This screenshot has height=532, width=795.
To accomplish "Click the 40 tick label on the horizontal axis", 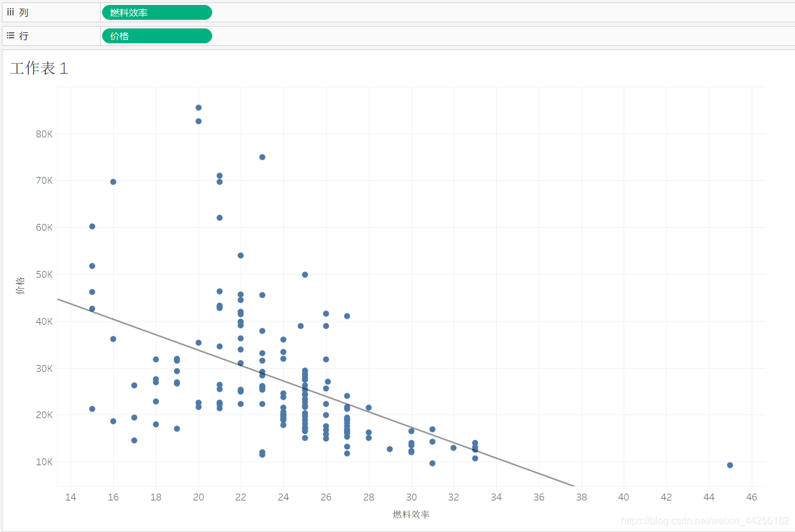I will [x=624, y=497].
